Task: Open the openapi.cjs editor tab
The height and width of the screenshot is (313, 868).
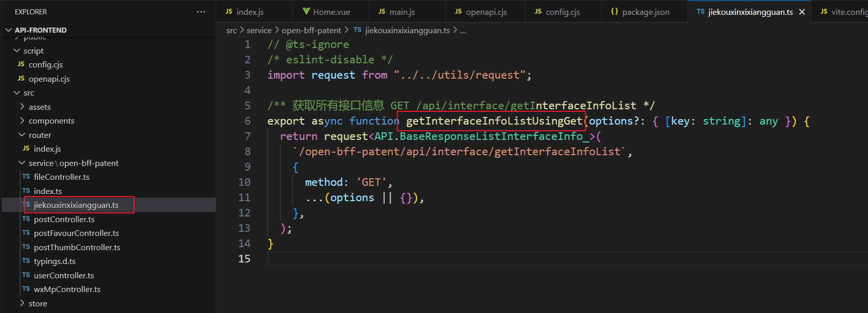Action: click(x=486, y=12)
